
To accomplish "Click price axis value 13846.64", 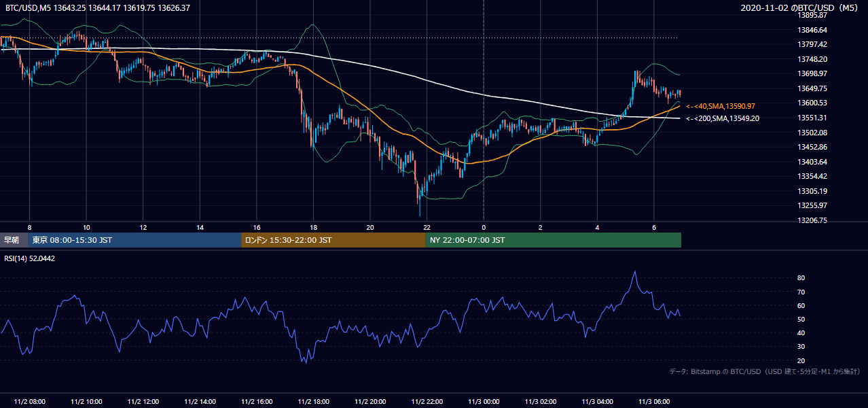I will pos(812,30).
